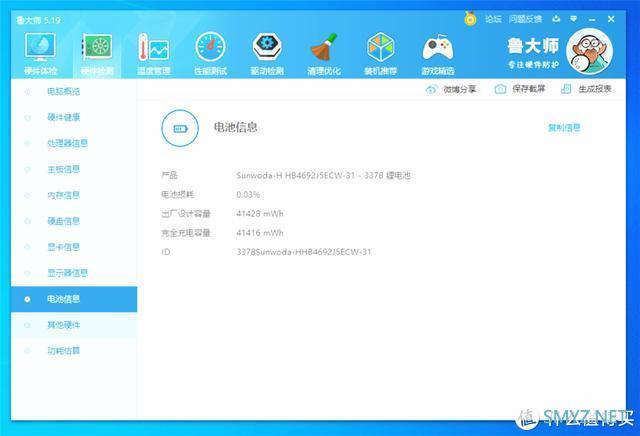Open the 游戏精选 gamepad icon

click(x=438, y=54)
